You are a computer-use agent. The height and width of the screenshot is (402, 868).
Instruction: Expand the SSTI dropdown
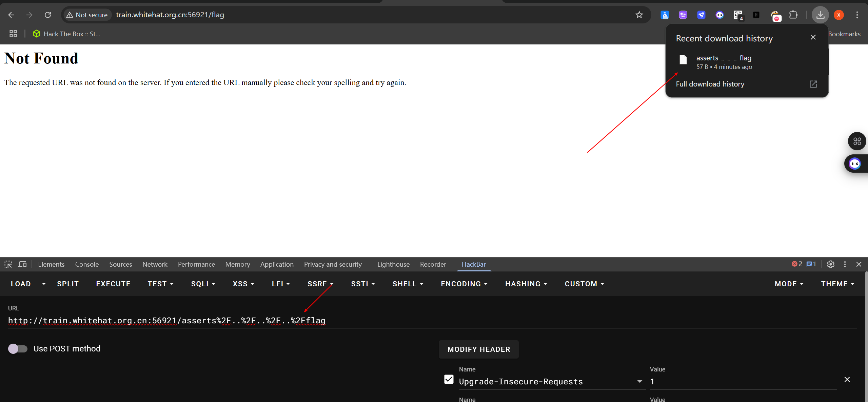coord(363,284)
